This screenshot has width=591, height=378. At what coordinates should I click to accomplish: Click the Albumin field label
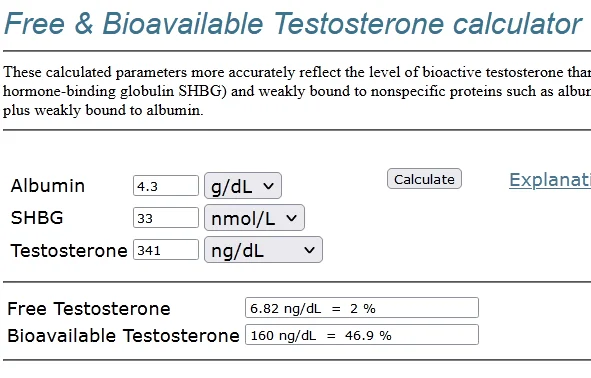(x=48, y=186)
